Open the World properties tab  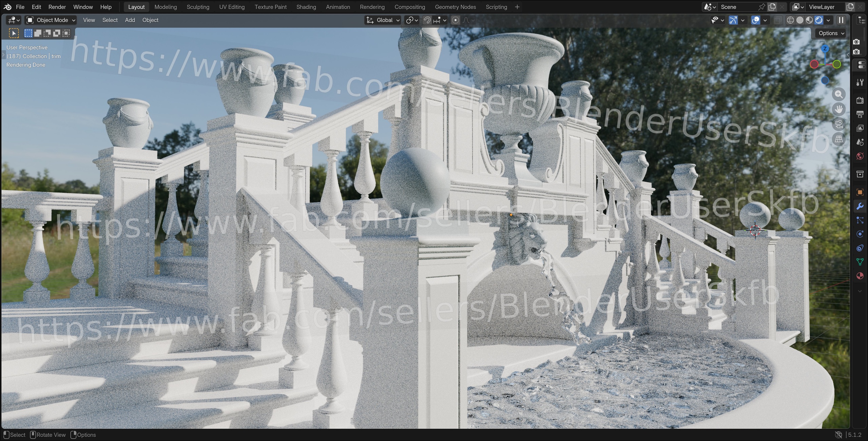point(860,156)
